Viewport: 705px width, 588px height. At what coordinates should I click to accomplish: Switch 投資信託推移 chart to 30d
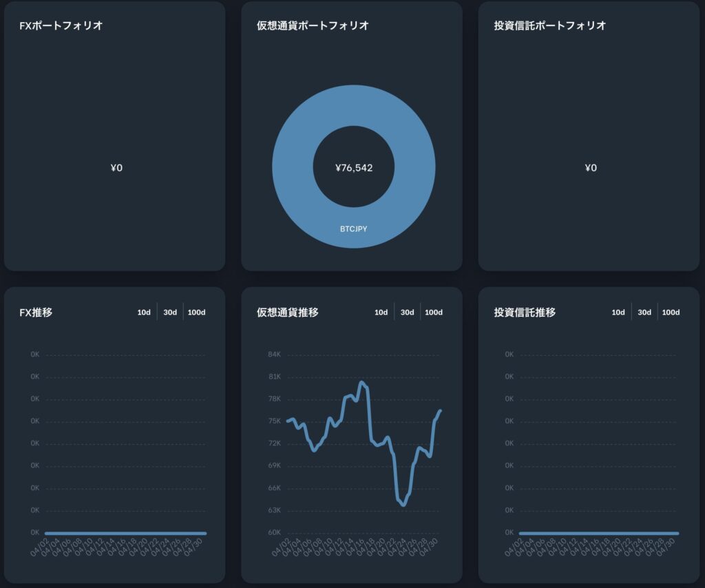tap(644, 313)
